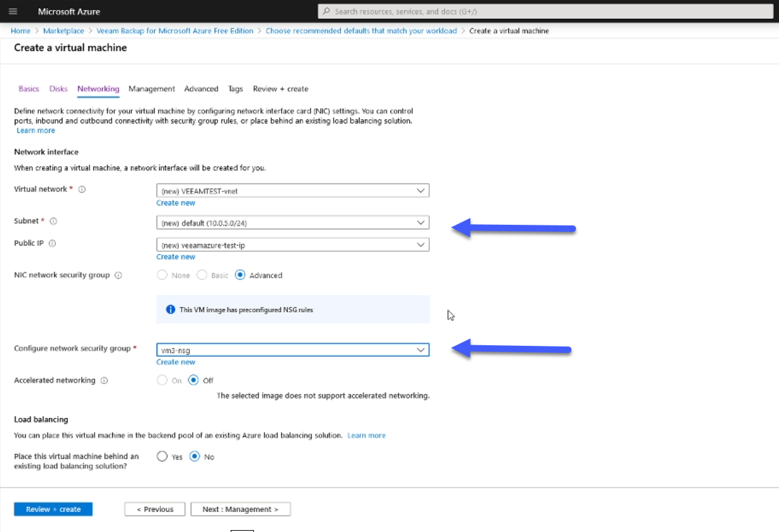Select the Advanced NIC security group option
The image size is (779, 532).
pos(240,275)
